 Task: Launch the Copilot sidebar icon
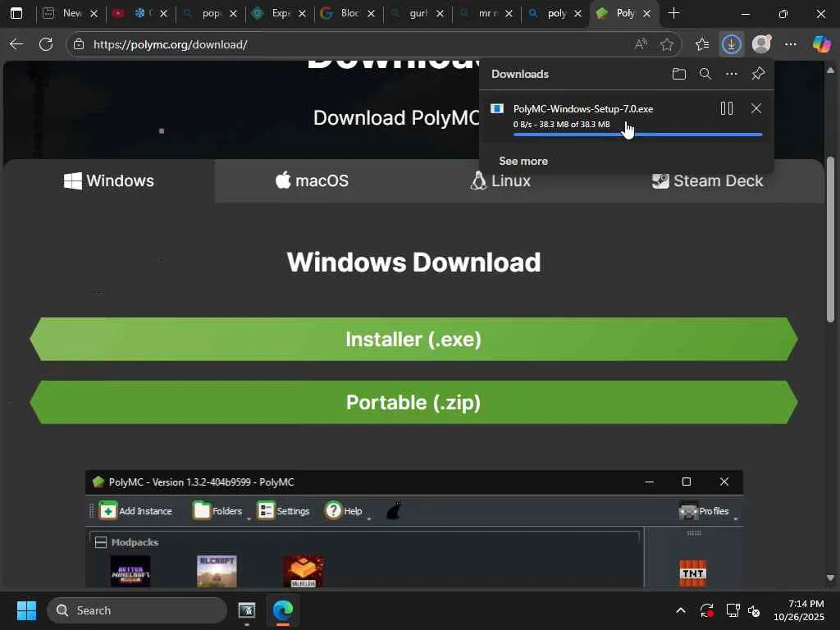click(x=820, y=44)
